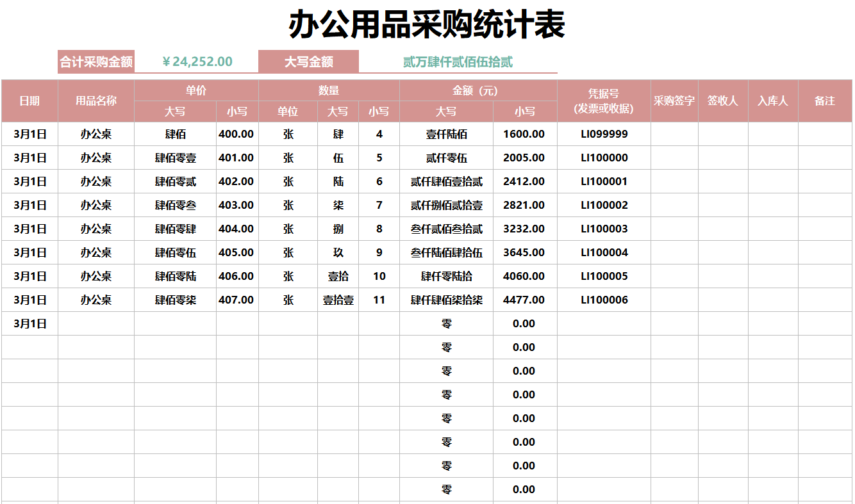This screenshot has width=855, height=504.
Task: Select voucher number LI100000
Action: click(x=604, y=158)
